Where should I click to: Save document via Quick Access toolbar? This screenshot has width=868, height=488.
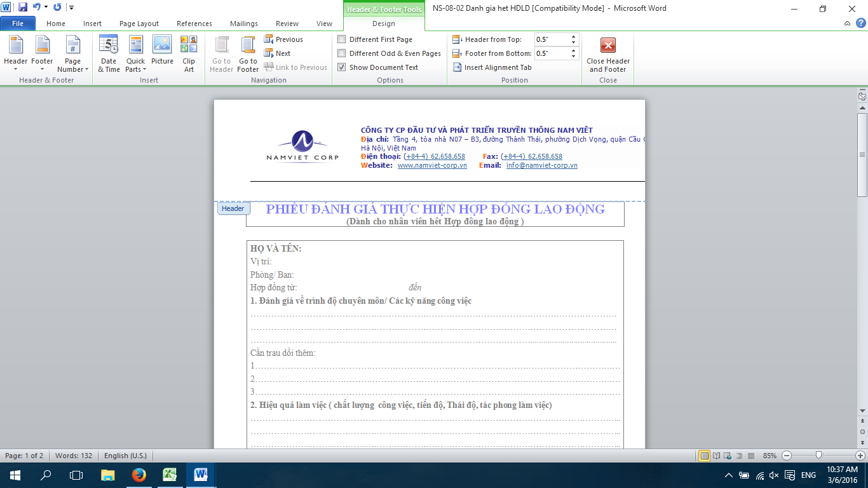[23, 8]
